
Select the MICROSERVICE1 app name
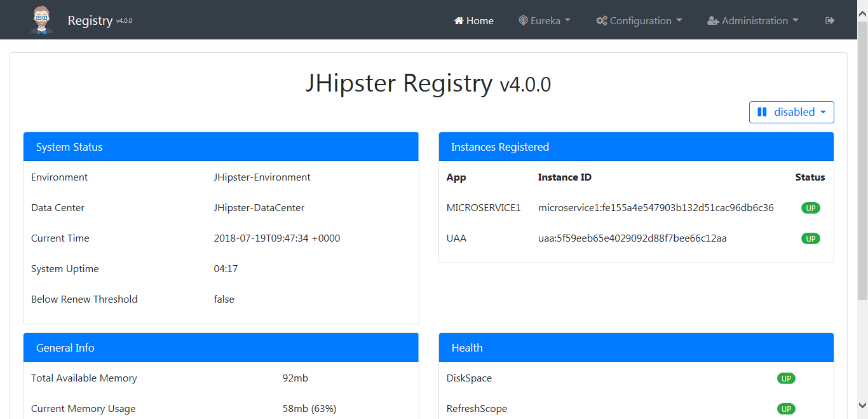pyautogui.click(x=484, y=208)
